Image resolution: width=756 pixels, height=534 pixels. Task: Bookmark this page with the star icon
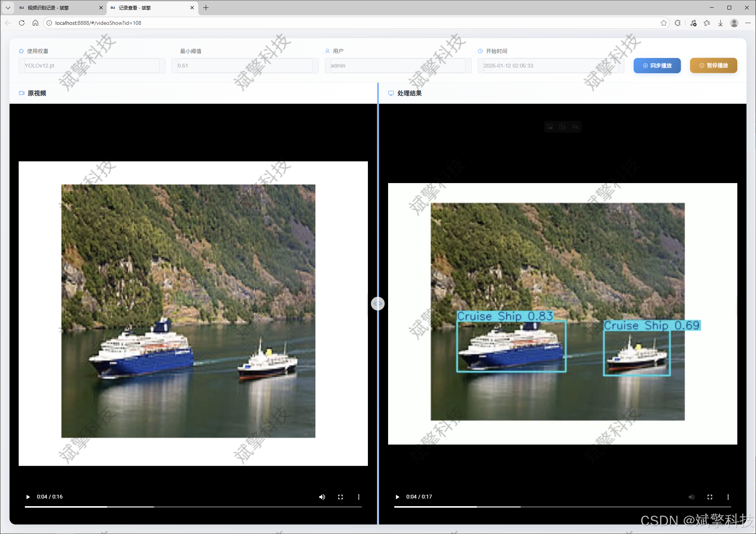tap(664, 23)
